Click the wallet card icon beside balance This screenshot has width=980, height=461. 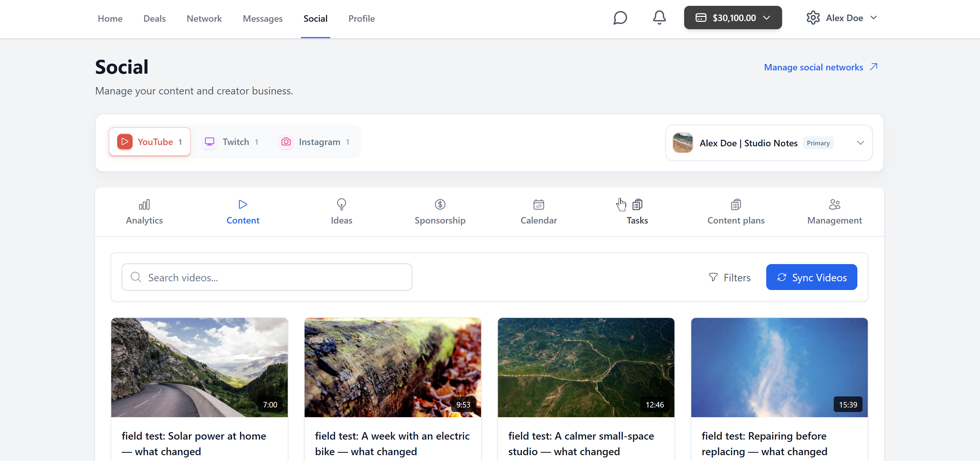click(701, 18)
